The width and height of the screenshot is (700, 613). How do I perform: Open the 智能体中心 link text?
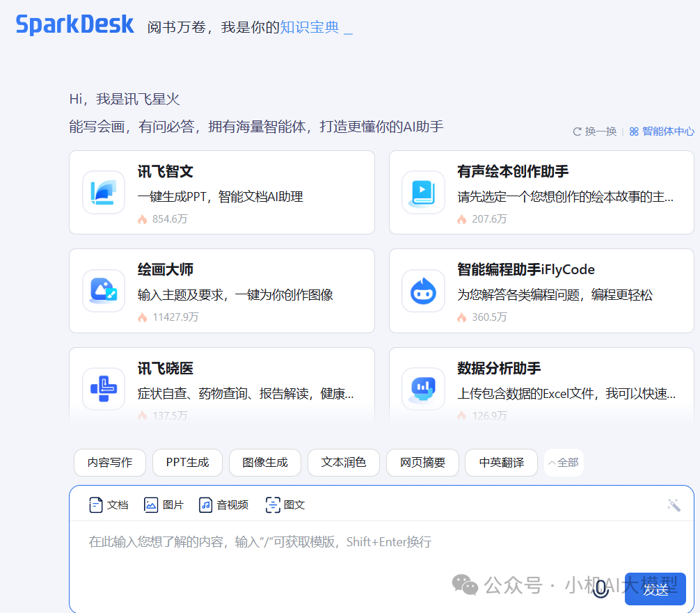pos(668,132)
